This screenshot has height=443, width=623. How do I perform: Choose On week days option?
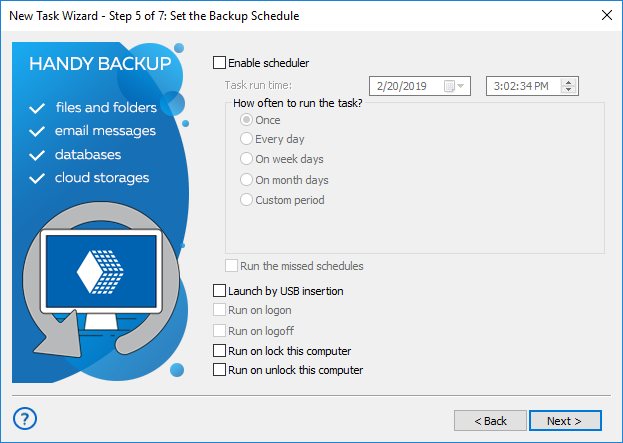(247, 159)
